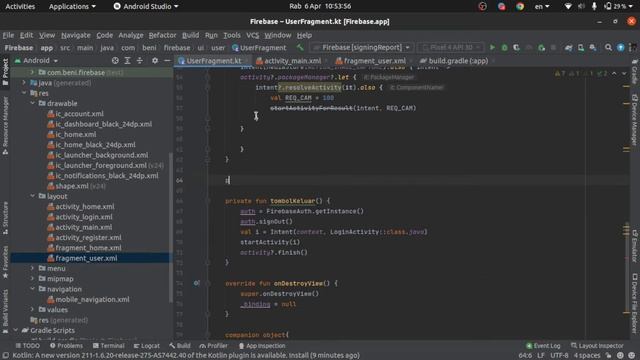Click the Debug app bug icon

[x=504, y=48]
